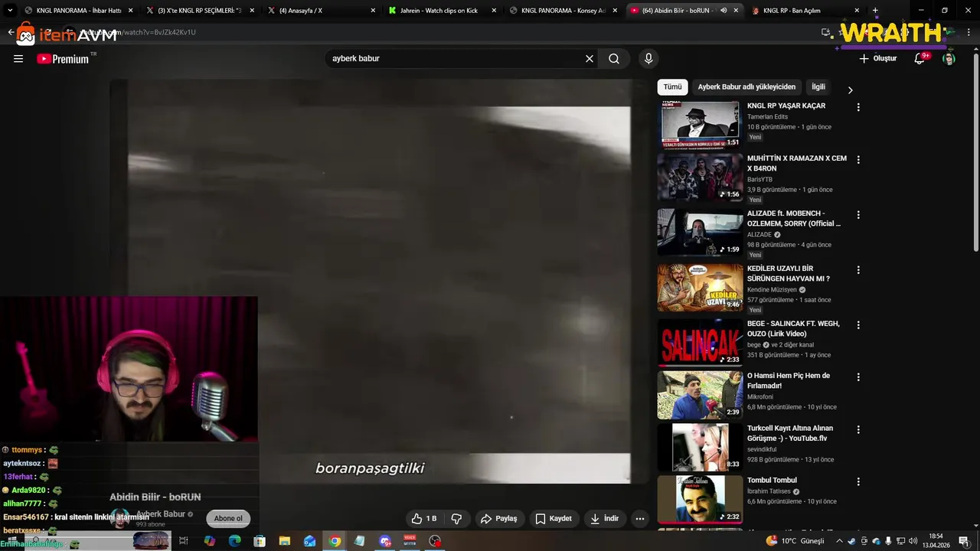Open Task View on the taskbar
Viewport: 980px width, 551px height.
tap(184, 541)
